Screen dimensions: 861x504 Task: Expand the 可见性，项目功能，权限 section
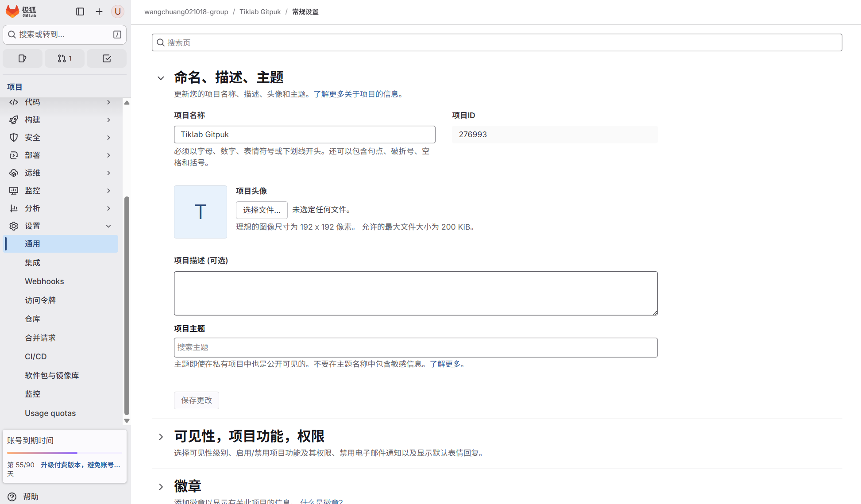161,437
